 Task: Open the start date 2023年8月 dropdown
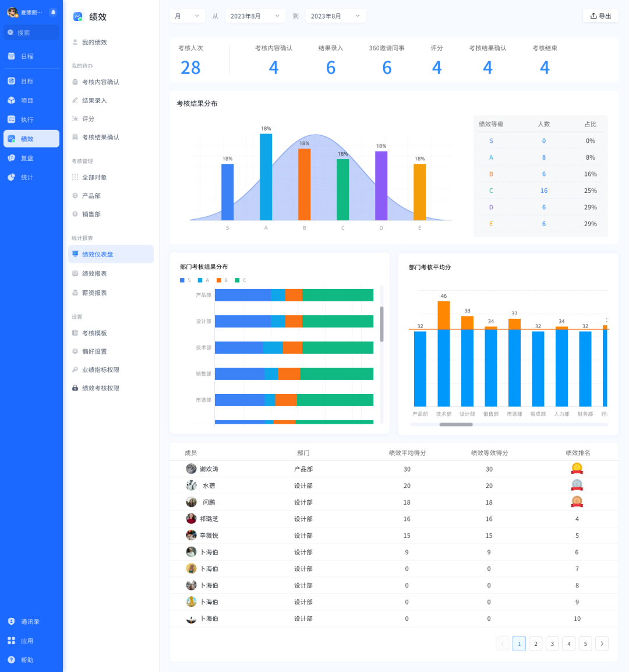(x=255, y=16)
